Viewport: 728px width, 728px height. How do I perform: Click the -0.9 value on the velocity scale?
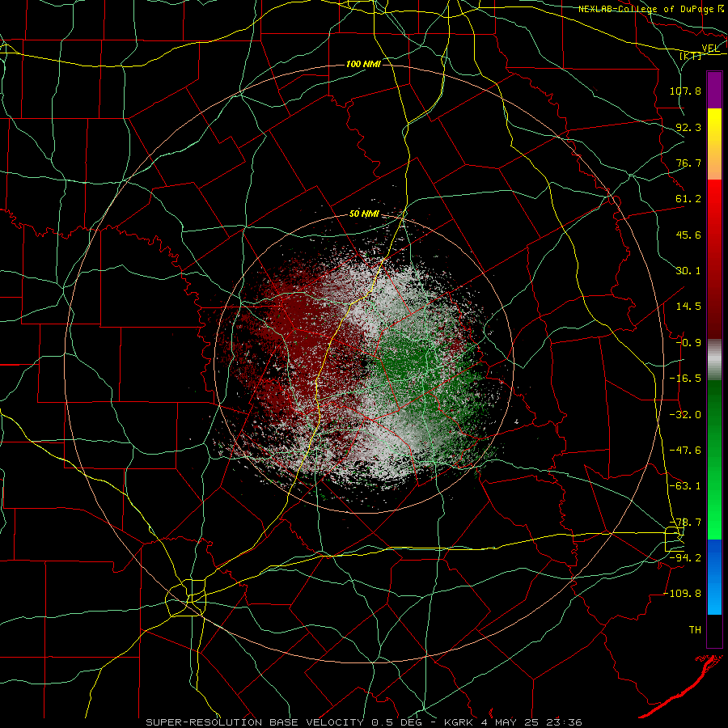[x=688, y=343]
